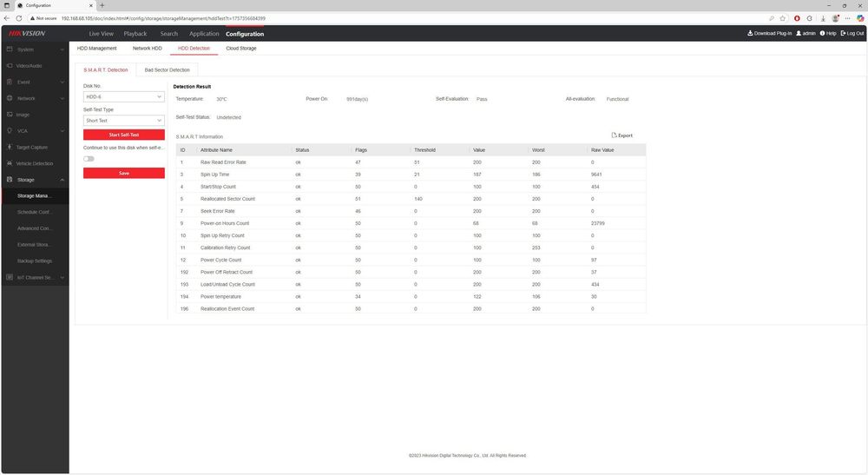This screenshot has width=868, height=475.
Task: Click the red Save button
Action: click(124, 174)
